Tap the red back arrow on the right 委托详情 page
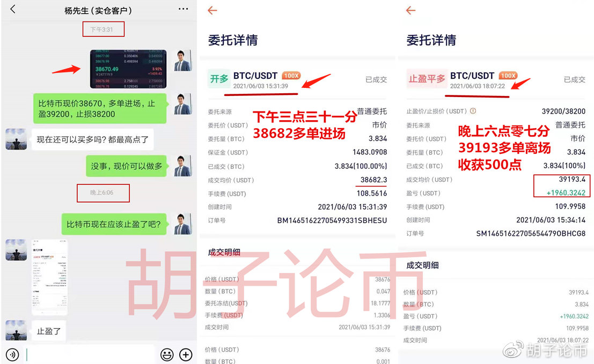Screen dimensions: 594x364 [x=411, y=10]
